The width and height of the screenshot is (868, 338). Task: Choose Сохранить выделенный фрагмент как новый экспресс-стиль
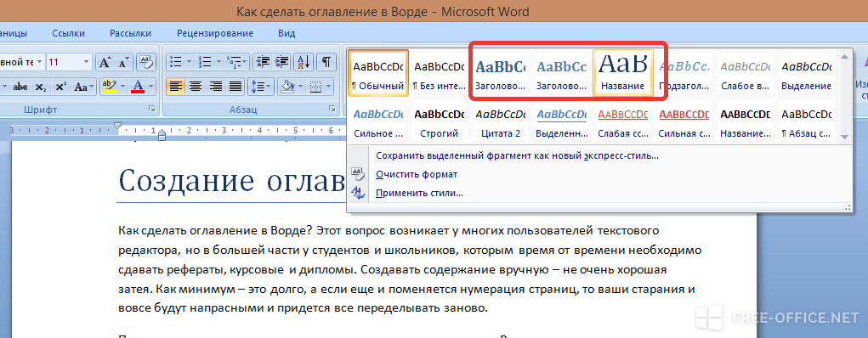[x=517, y=155]
